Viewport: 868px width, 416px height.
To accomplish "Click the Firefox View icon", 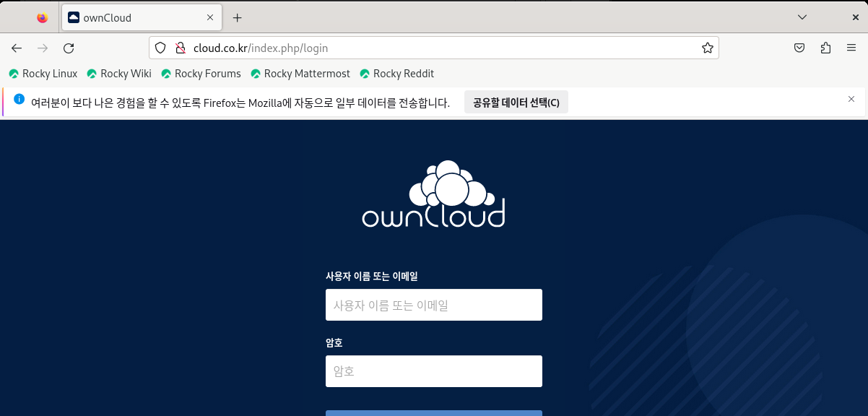I will coord(43,17).
